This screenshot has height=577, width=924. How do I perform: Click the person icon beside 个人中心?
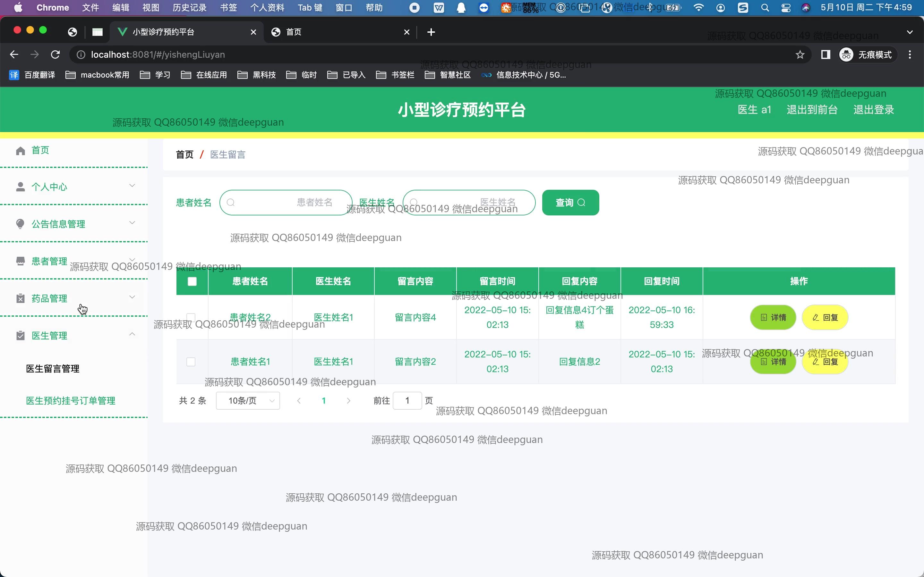(x=21, y=187)
